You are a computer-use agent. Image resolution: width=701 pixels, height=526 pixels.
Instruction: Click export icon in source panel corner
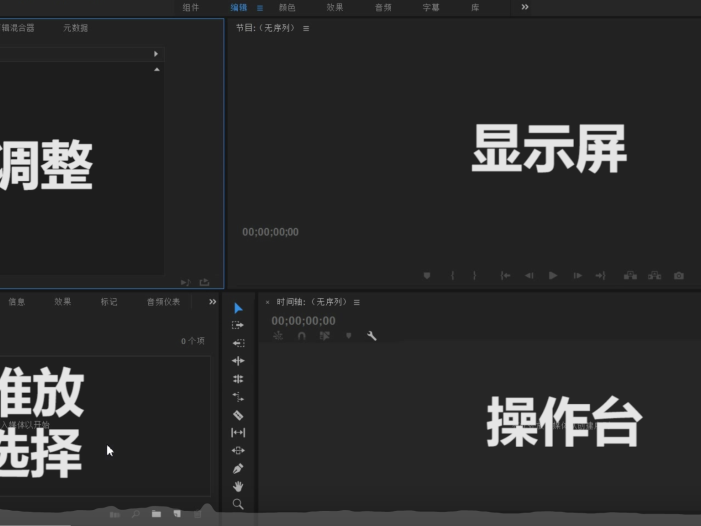pos(204,282)
